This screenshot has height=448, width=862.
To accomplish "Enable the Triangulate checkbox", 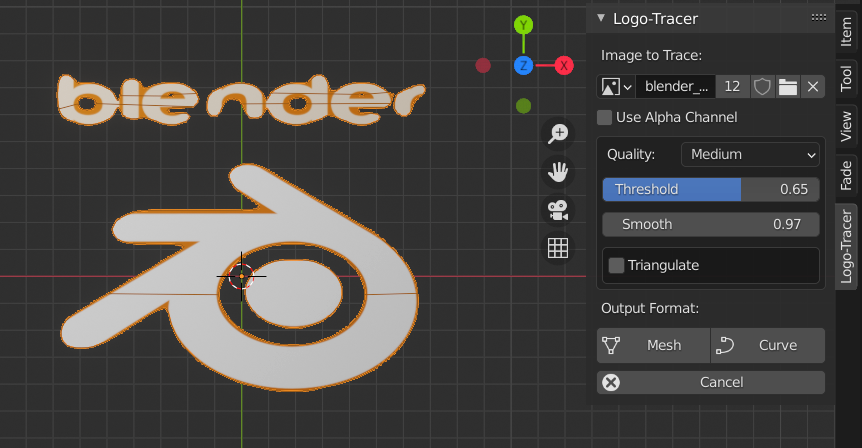I will (616, 266).
